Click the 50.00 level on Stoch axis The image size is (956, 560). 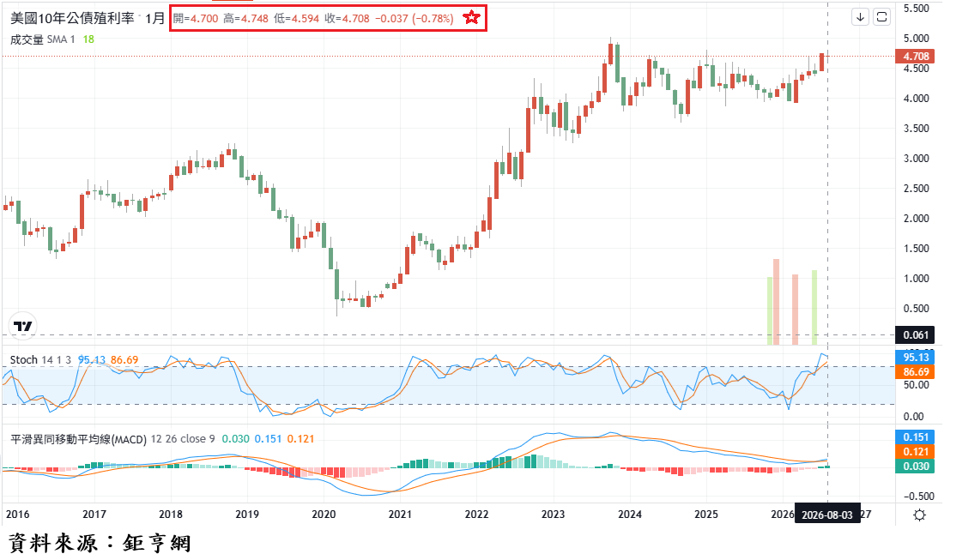tap(917, 385)
